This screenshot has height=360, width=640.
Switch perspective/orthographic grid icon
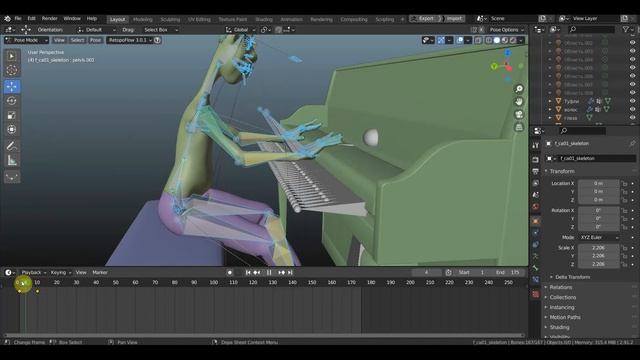coord(519,127)
